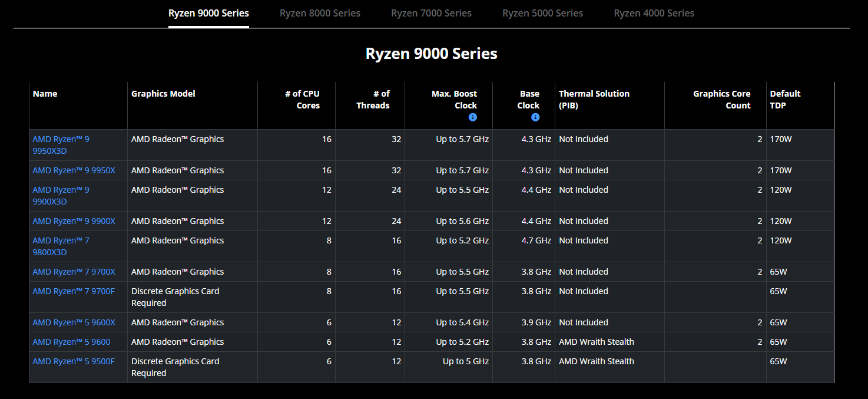The width and height of the screenshot is (868, 399).
Task: Follow the AMD Ryzen 7 9700X link
Action: 74,272
